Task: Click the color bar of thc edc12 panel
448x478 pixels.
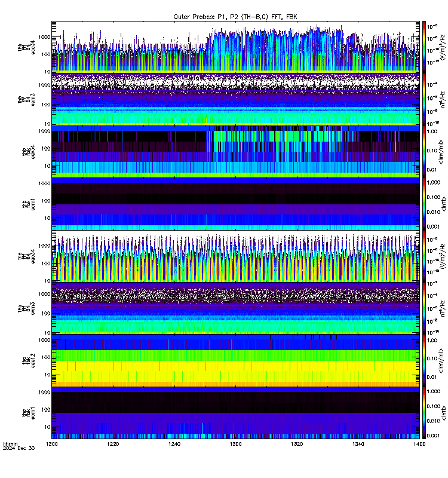Action: pos(424,361)
